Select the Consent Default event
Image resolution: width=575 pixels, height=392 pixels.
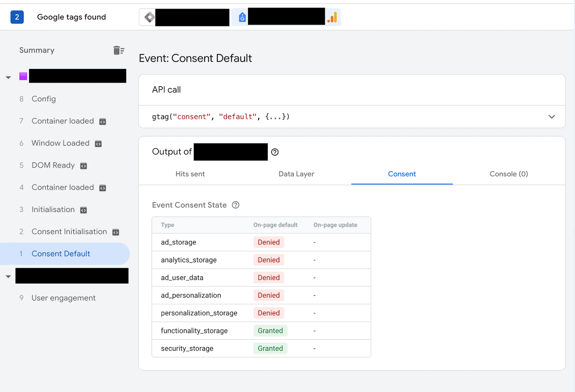61,254
